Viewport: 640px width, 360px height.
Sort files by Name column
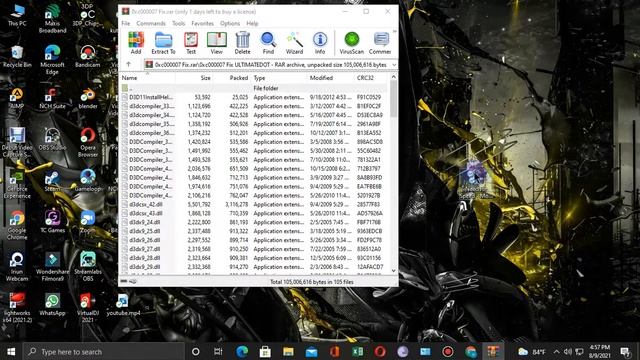click(147, 78)
